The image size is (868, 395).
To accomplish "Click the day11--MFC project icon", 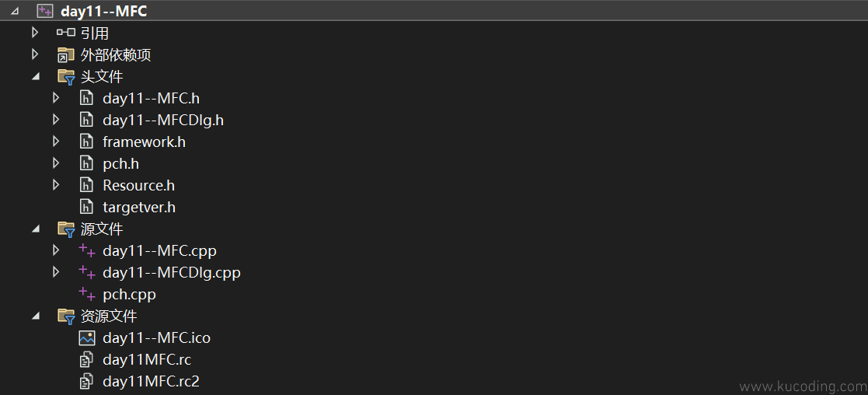I will [45, 11].
